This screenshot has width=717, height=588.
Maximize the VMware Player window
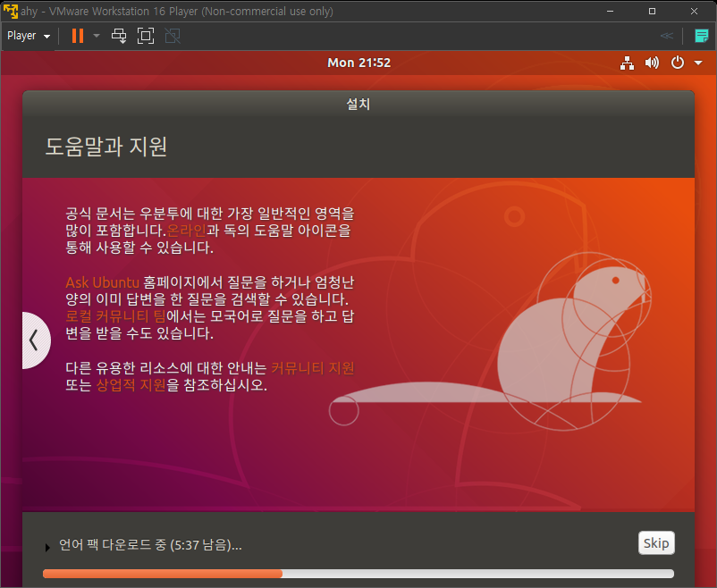[x=652, y=11]
